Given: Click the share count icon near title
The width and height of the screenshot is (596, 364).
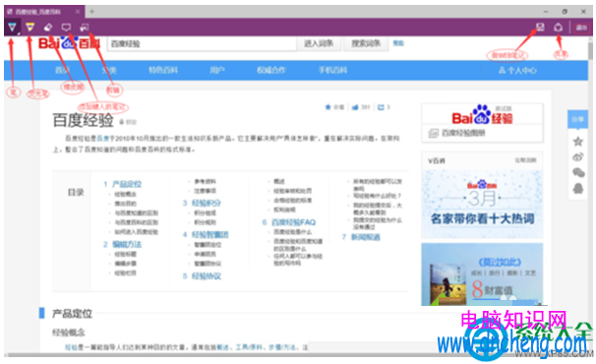Looking at the screenshot, I should pyautogui.click(x=381, y=107).
